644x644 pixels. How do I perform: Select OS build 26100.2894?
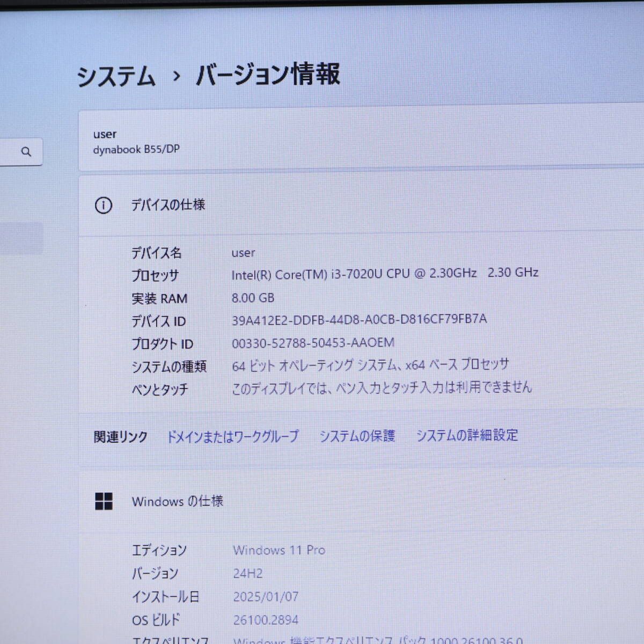[x=266, y=620]
